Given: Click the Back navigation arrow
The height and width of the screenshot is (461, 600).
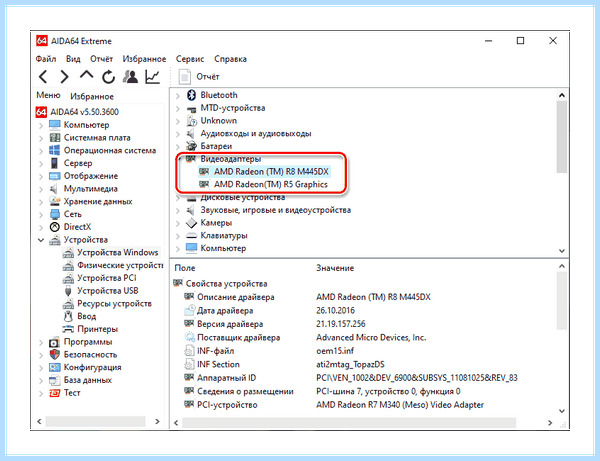Looking at the screenshot, I should [x=43, y=77].
